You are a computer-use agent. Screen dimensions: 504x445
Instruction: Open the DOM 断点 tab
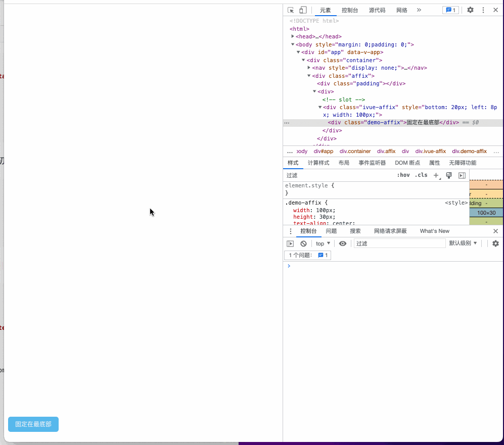[x=407, y=163]
